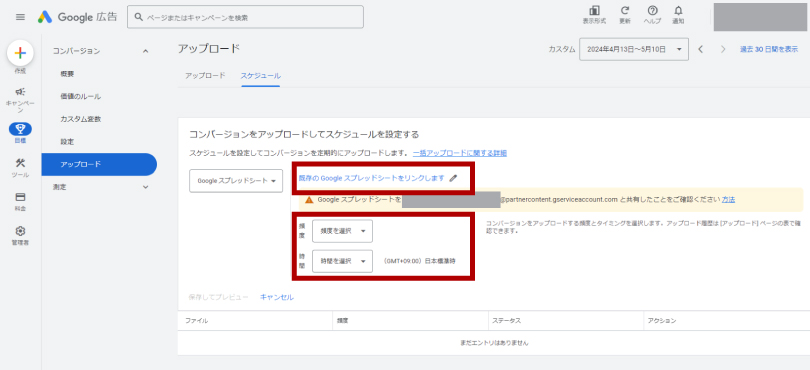Open 料金 billing card icon
Image resolution: width=810 pixels, height=370 pixels.
20,197
